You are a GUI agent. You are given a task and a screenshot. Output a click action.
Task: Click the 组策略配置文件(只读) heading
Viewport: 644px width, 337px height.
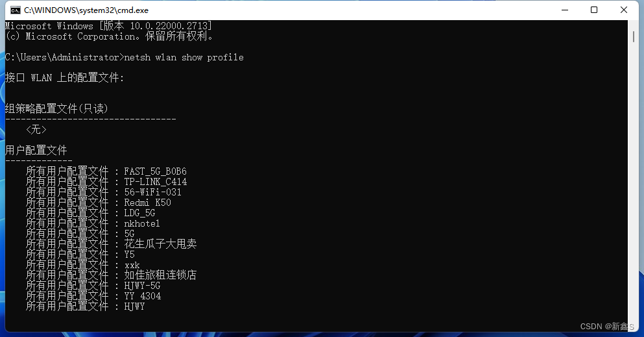[x=56, y=108]
